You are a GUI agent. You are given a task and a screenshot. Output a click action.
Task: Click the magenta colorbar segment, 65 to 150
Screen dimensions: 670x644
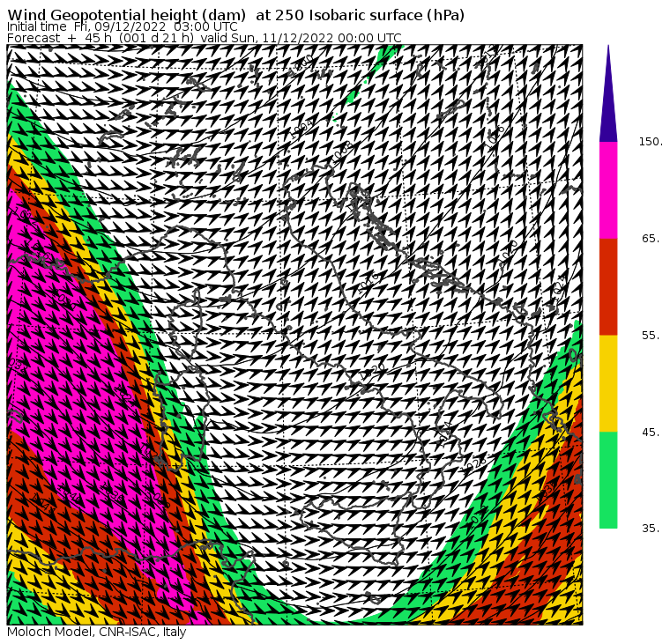608,190
